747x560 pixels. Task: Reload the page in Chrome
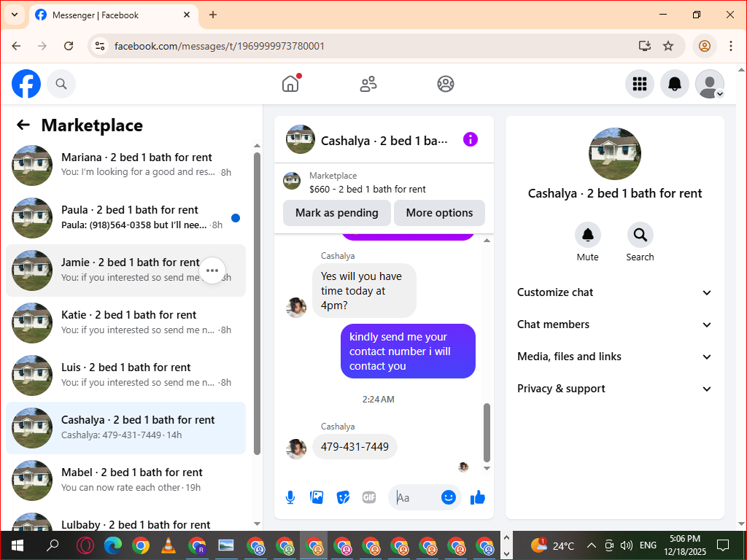pyautogui.click(x=69, y=46)
